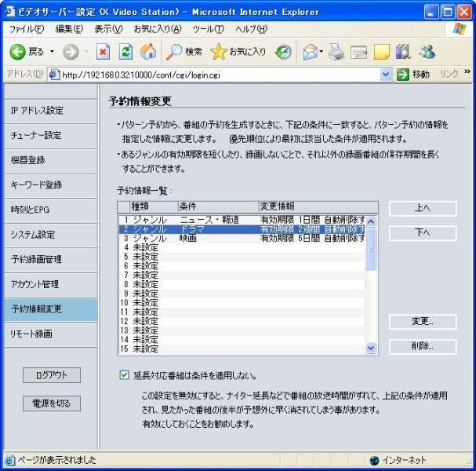
Task: Open the Messenger people icon
Action: point(427,52)
